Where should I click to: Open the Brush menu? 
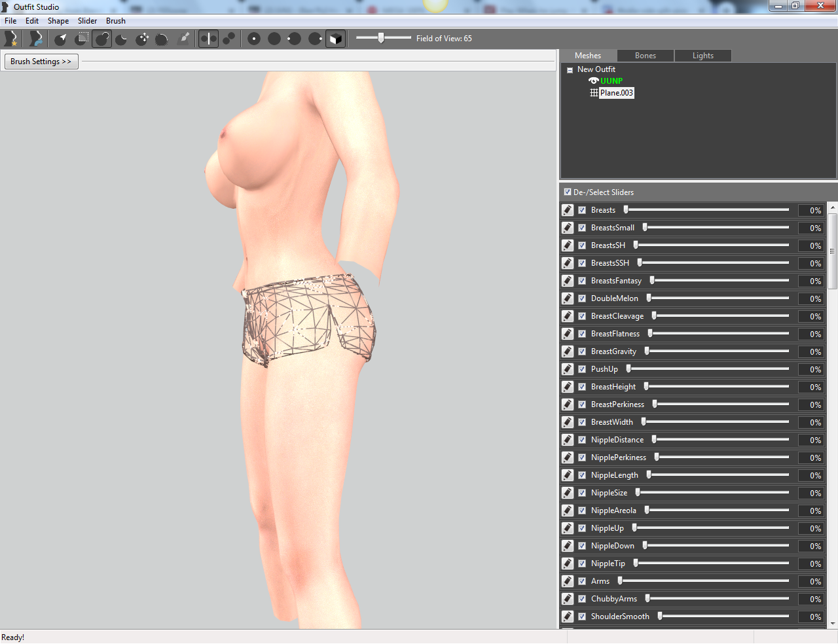point(116,21)
